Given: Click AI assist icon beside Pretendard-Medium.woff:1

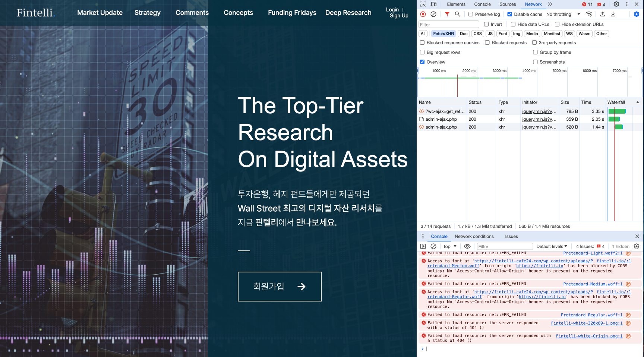Looking at the screenshot, I should click(628, 284).
